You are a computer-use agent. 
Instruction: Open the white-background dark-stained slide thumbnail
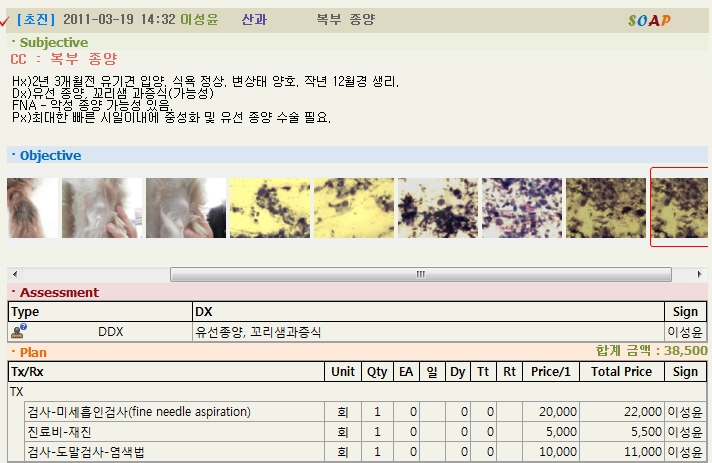pos(438,208)
